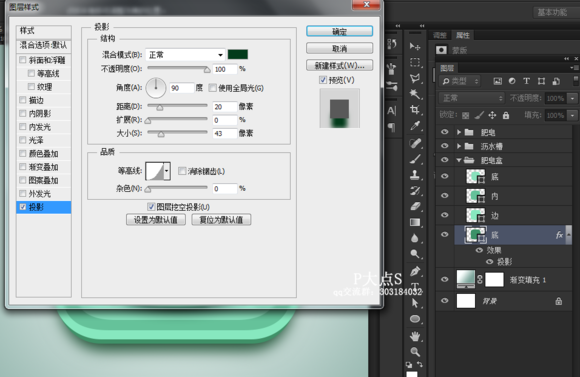
Task: Open layers panel blend mode dropdown
Action: pyautogui.click(x=472, y=98)
